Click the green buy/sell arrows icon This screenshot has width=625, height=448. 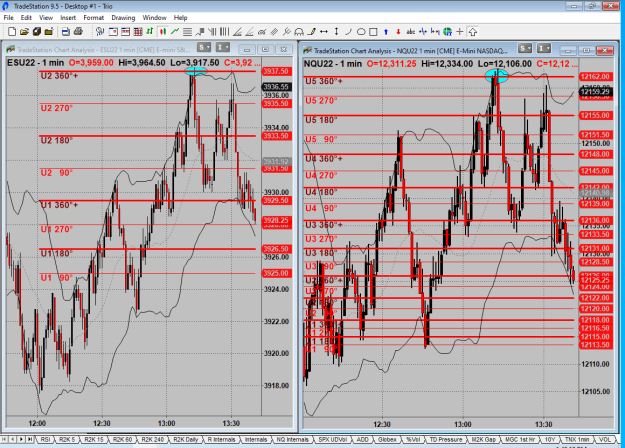pyautogui.click(x=150, y=31)
